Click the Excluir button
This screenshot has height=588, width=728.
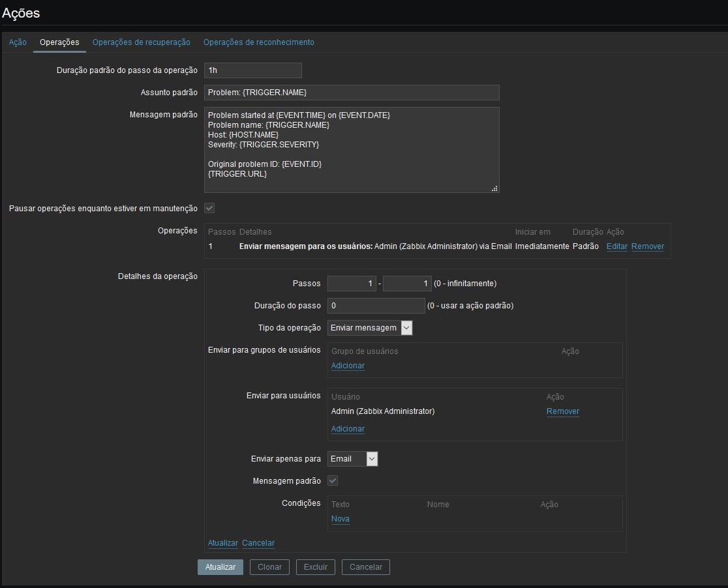coord(316,567)
